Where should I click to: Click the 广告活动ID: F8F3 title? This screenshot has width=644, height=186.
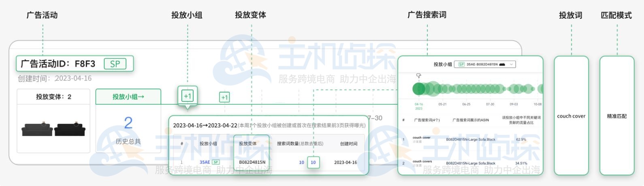[x=58, y=64]
